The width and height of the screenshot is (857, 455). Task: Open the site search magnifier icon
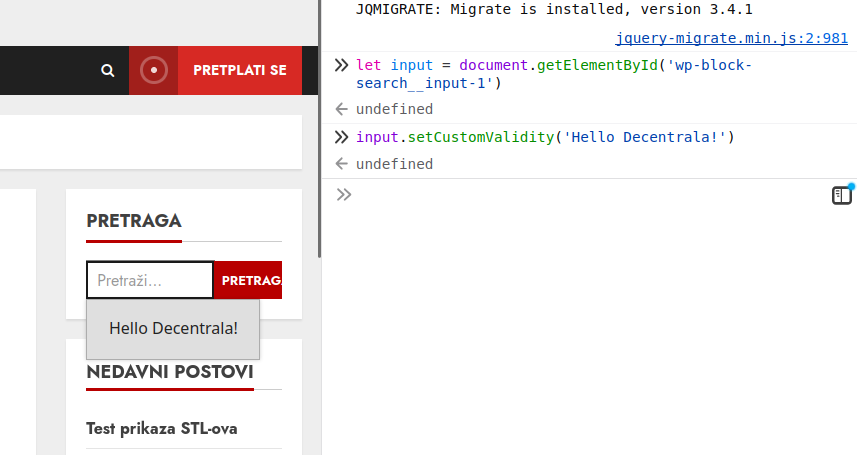[108, 71]
